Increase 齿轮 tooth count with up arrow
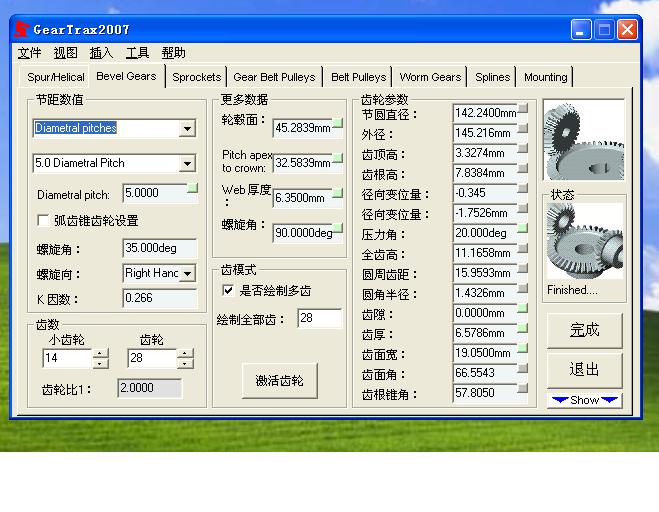 185,354
